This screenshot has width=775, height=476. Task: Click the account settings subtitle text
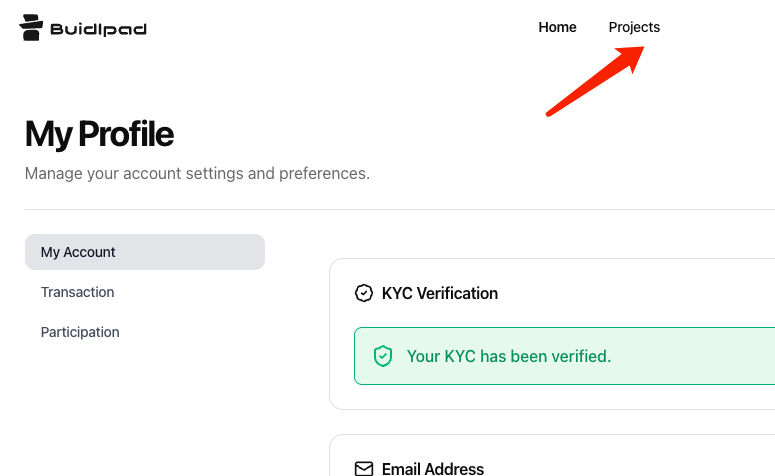(x=197, y=173)
